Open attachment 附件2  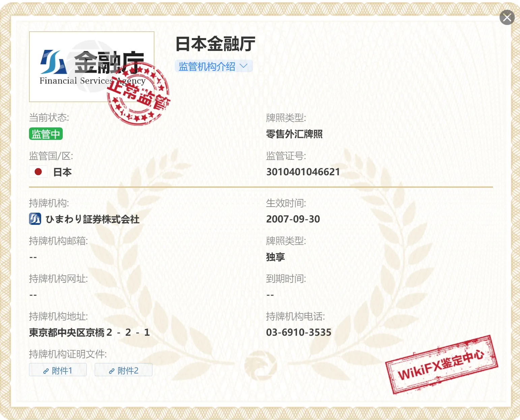(123, 370)
